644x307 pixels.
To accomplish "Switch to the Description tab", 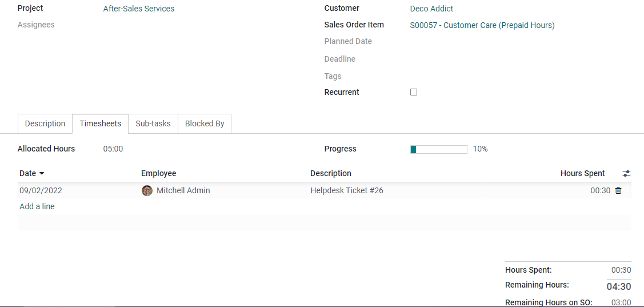I will [45, 123].
